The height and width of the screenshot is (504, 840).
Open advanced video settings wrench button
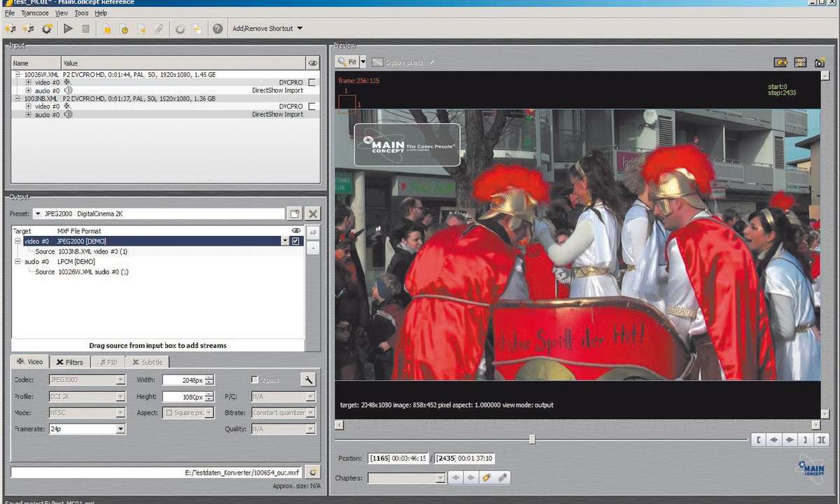coord(308,379)
